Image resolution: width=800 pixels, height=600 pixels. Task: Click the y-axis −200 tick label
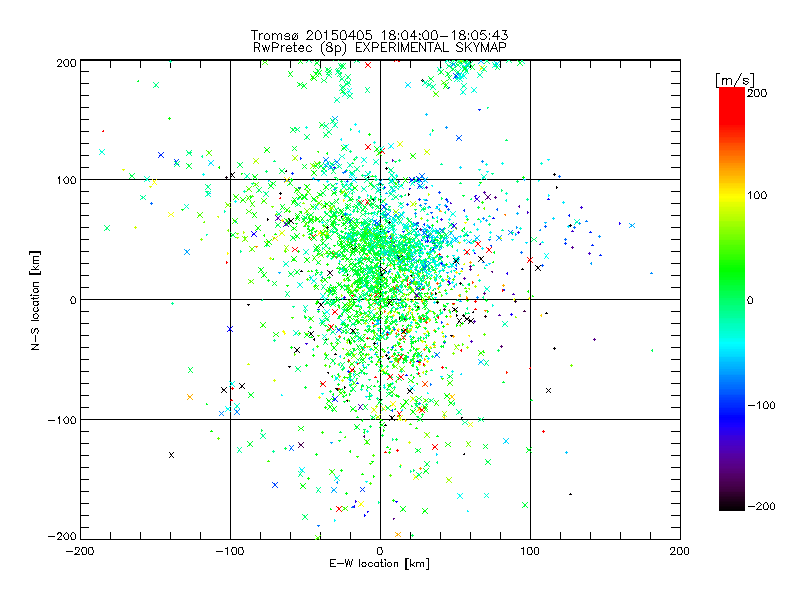pyautogui.click(x=62, y=536)
